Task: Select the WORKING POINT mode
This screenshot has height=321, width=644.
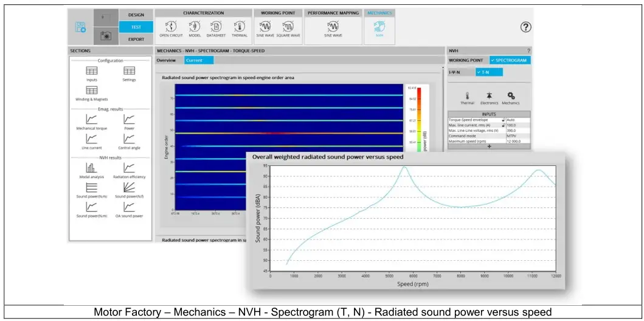Action: pyautogui.click(x=466, y=60)
